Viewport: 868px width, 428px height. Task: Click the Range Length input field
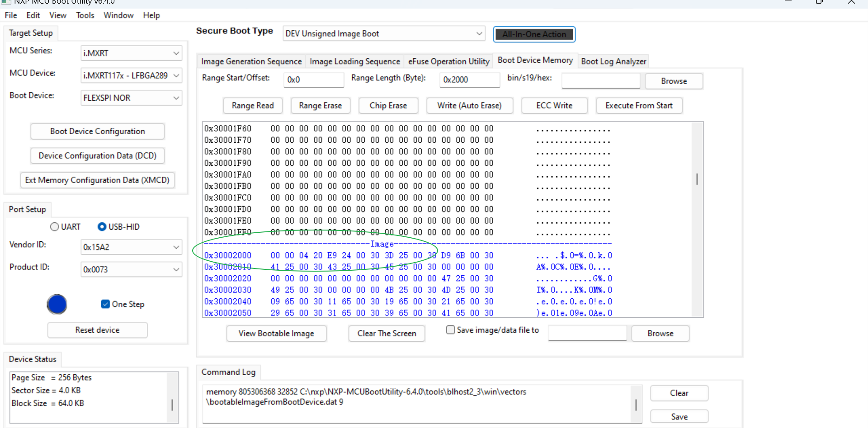click(469, 80)
